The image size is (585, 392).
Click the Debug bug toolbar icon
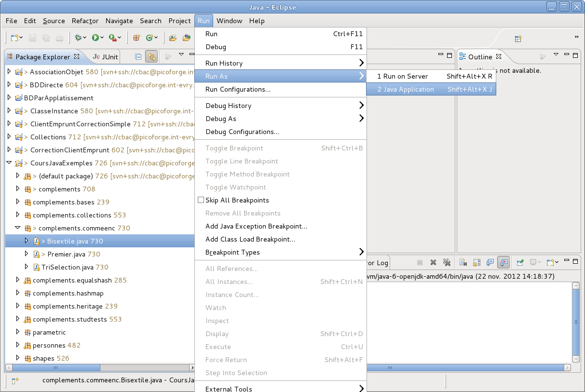tap(78, 38)
